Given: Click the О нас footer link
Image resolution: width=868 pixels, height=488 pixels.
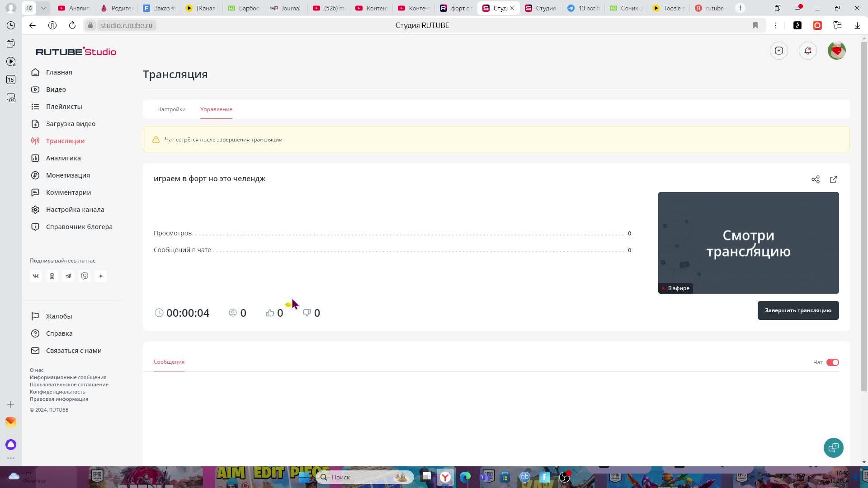Looking at the screenshot, I should point(37,370).
